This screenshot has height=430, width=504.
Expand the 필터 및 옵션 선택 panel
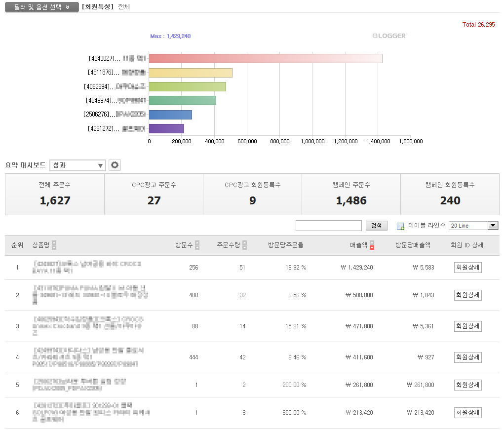tap(41, 7)
